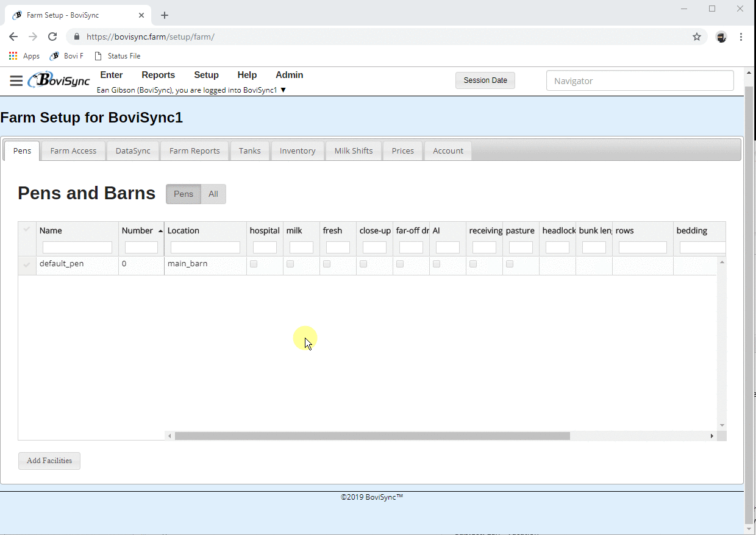756x535 pixels.
Task: Open the Enter menu
Action: [x=112, y=75]
